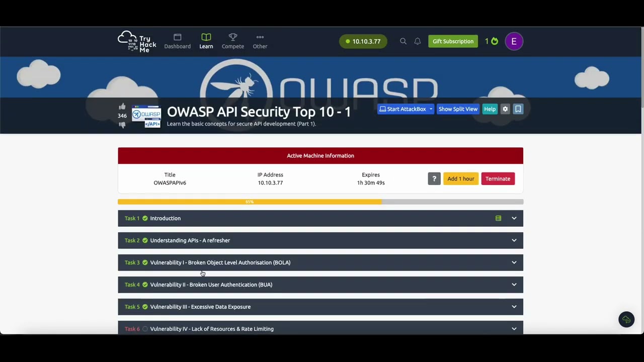Expand Task 4 BUA chevron
Viewport: 644px width, 362px height.
514,285
